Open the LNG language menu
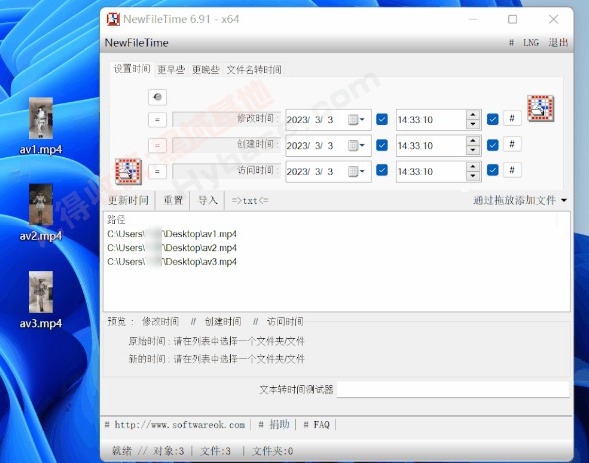Image resolution: width=589 pixels, height=463 pixels. (x=531, y=43)
